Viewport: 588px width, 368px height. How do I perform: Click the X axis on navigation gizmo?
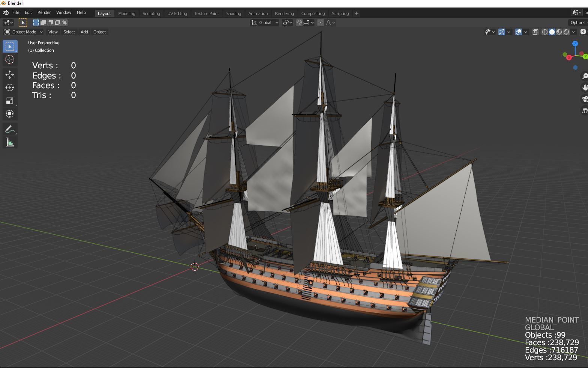tap(569, 57)
